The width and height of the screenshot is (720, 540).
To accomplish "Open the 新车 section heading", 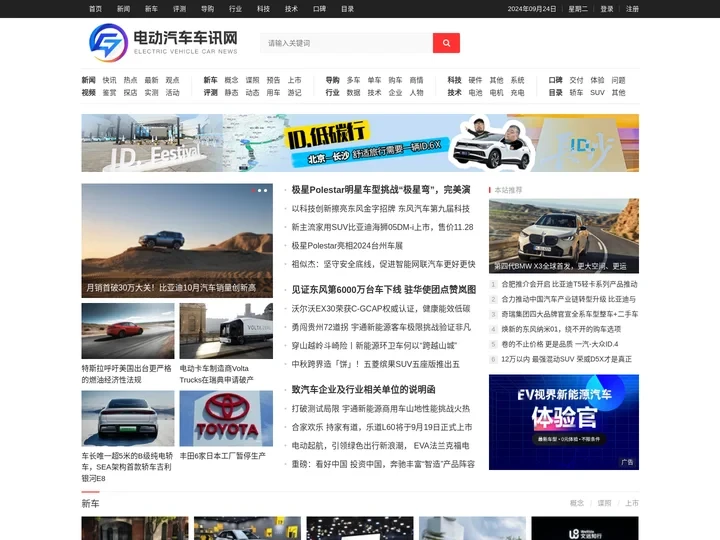I will (90, 503).
